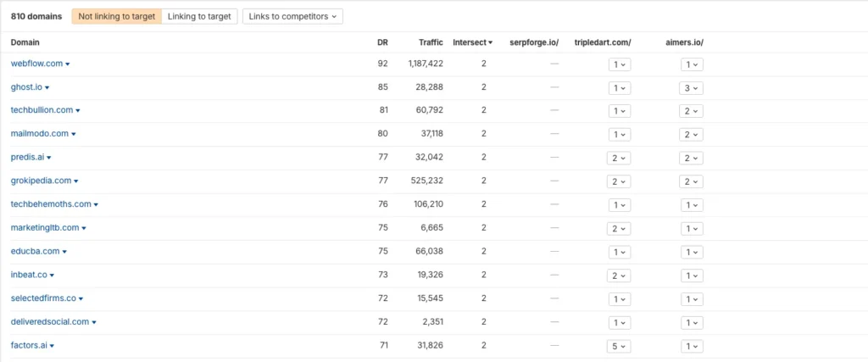
Task: Expand tripledart.com links for marketingltb.com row
Action: tap(620, 229)
